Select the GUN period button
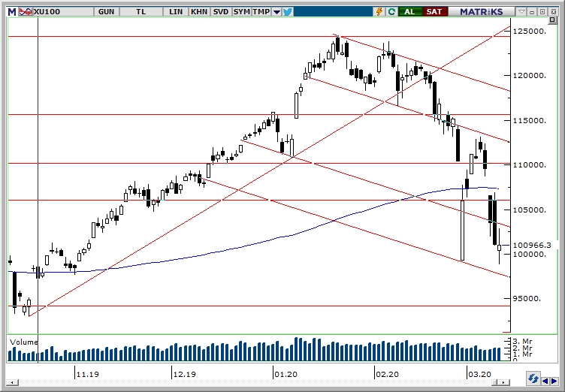 point(106,11)
